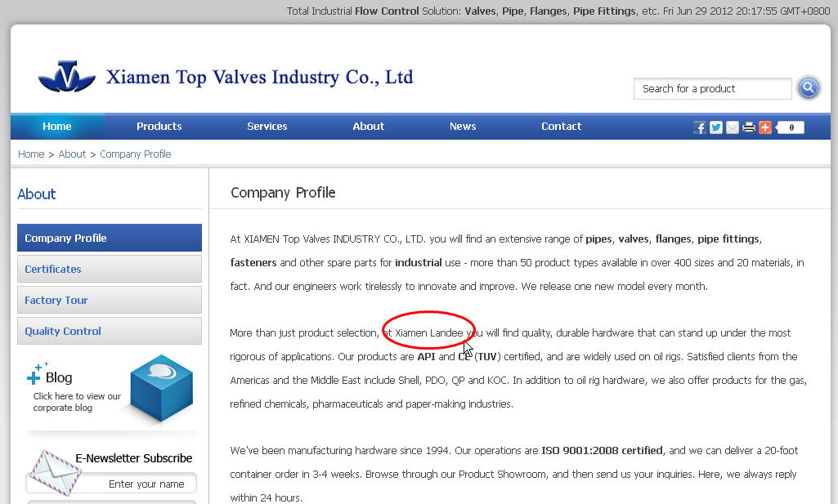The width and height of the screenshot is (838, 504).
Task: Click the bold 'pipe fittings' text
Action: coord(728,239)
